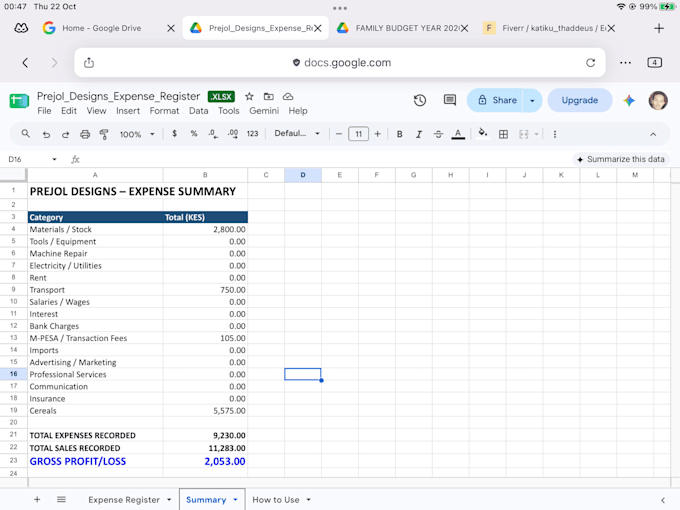Show the side panel chevron

663,500
